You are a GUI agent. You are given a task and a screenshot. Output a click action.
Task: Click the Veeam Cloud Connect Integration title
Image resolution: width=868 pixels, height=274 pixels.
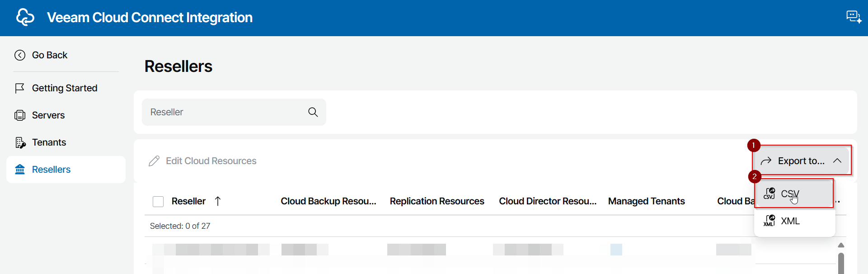pyautogui.click(x=150, y=17)
